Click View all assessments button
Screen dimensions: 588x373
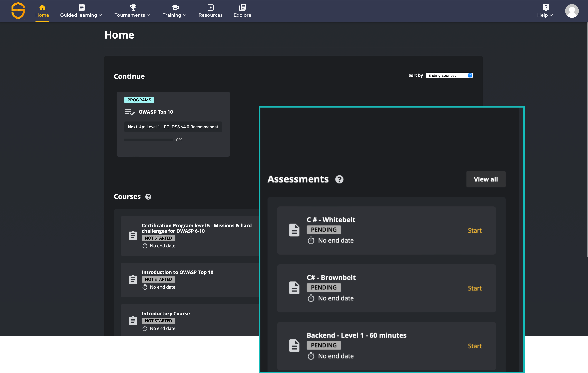486,179
